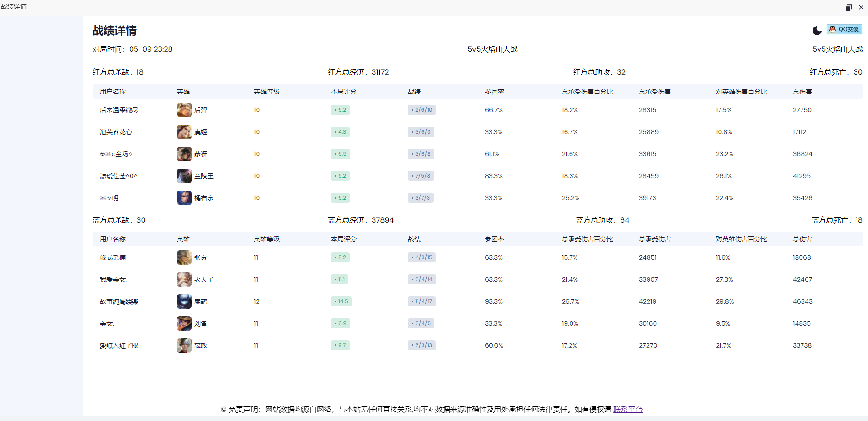The width and height of the screenshot is (868, 421).
Task: Click the 7/5/8 KDA badge for 兰陵王
Action: [421, 176]
